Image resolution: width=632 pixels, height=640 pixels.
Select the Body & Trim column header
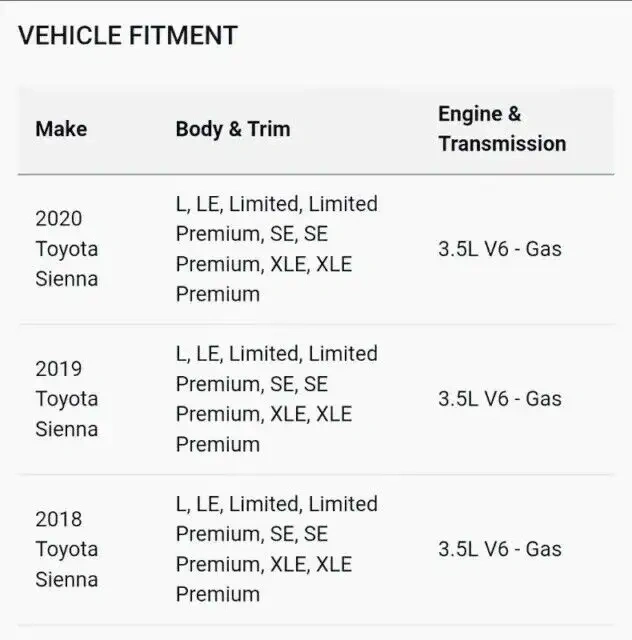(x=232, y=129)
